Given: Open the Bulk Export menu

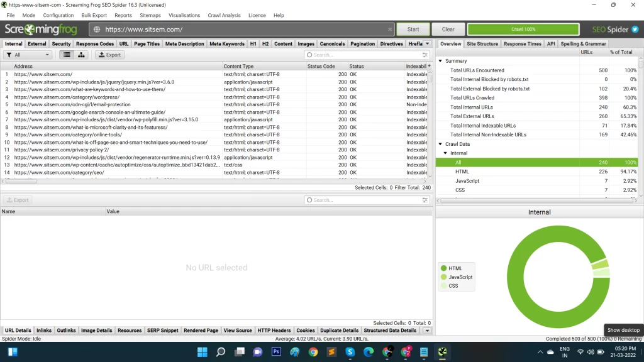Looking at the screenshot, I should [94, 15].
